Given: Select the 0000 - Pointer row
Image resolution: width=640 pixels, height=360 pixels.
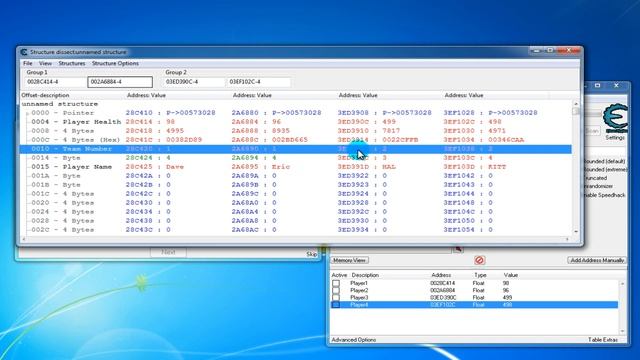Looking at the screenshot, I should [x=296, y=113].
